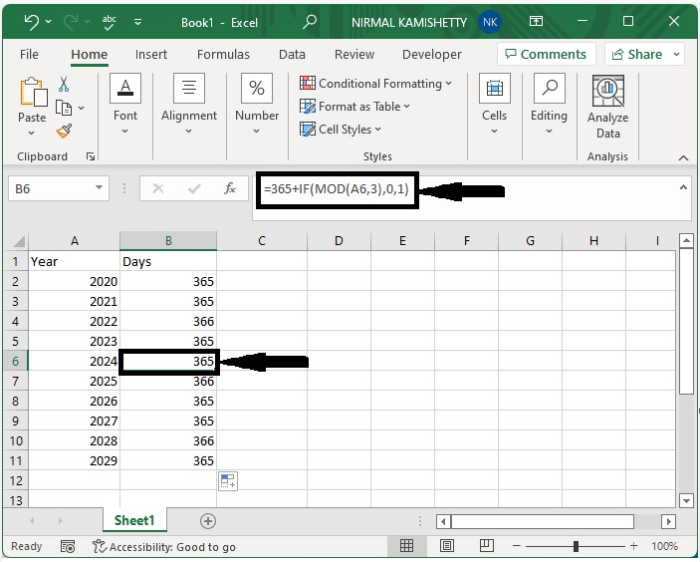The image size is (700, 562).
Task: Click the Auto Fill Options icon
Action: (228, 481)
